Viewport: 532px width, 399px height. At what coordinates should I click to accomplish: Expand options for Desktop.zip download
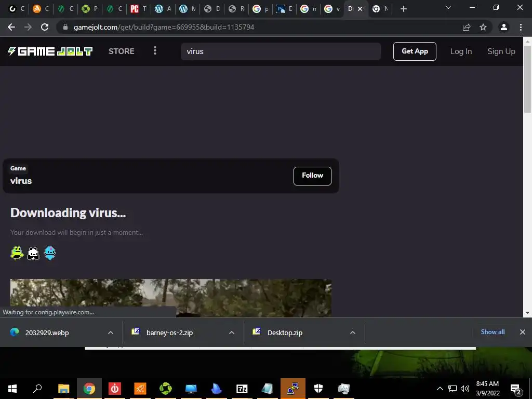(353, 332)
